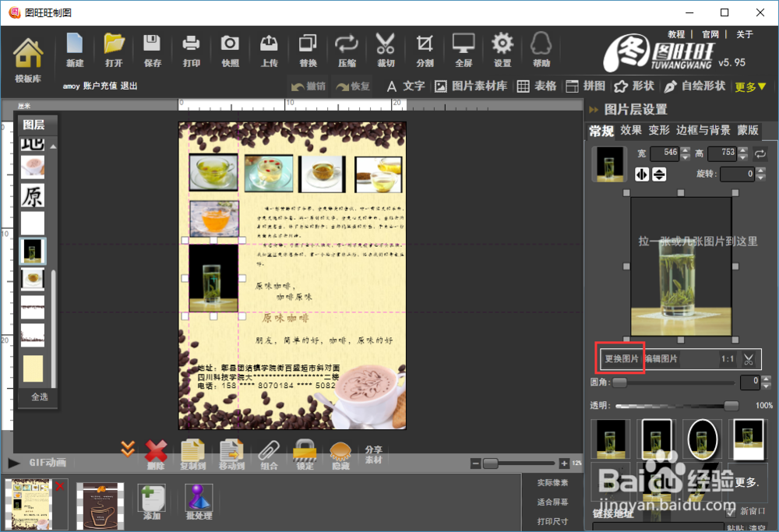Open the 拼图 (Collage) tool
The image size is (779, 532).
point(585,86)
